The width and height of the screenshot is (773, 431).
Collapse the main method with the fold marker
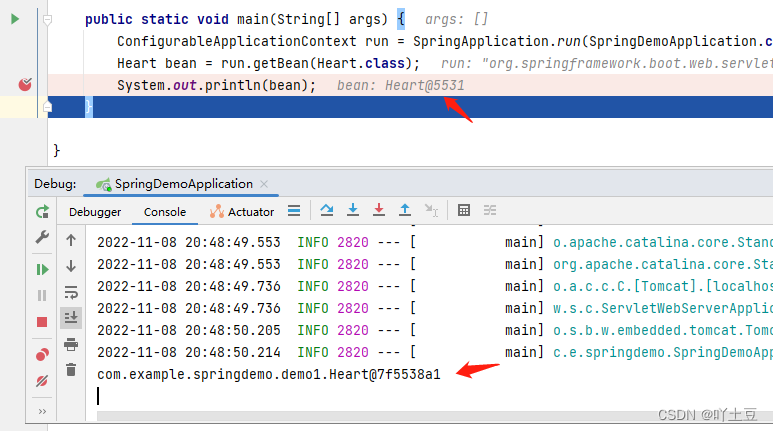47,20
